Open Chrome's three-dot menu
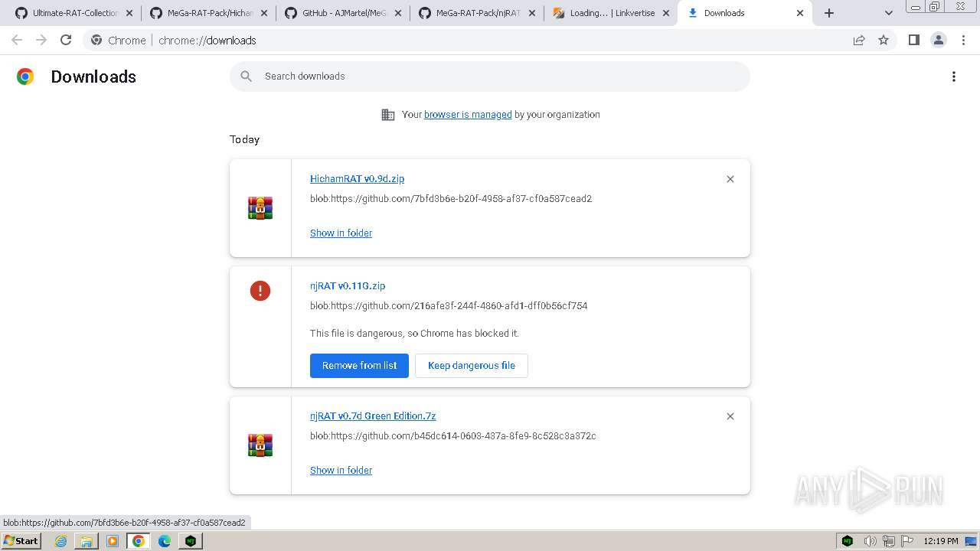This screenshot has width=980, height=551. point(964,40)
